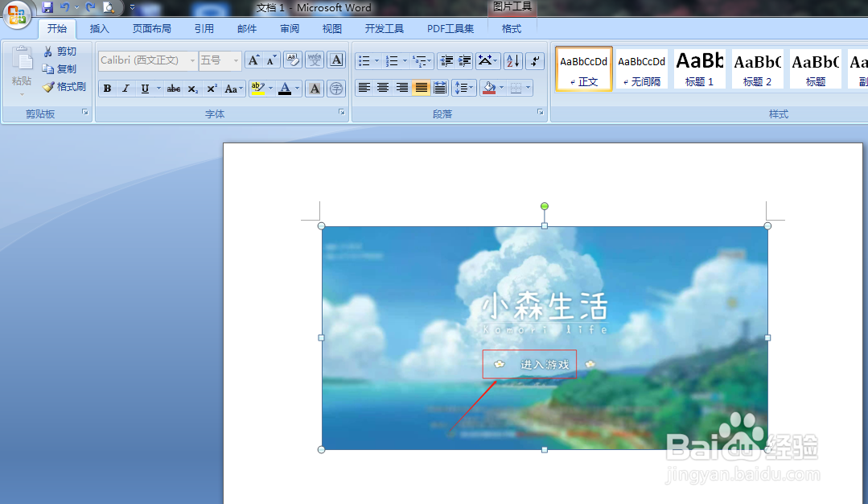This screenshot has height=504, width=868.
Task: Redo the last action
Action: tap(91, 8)
